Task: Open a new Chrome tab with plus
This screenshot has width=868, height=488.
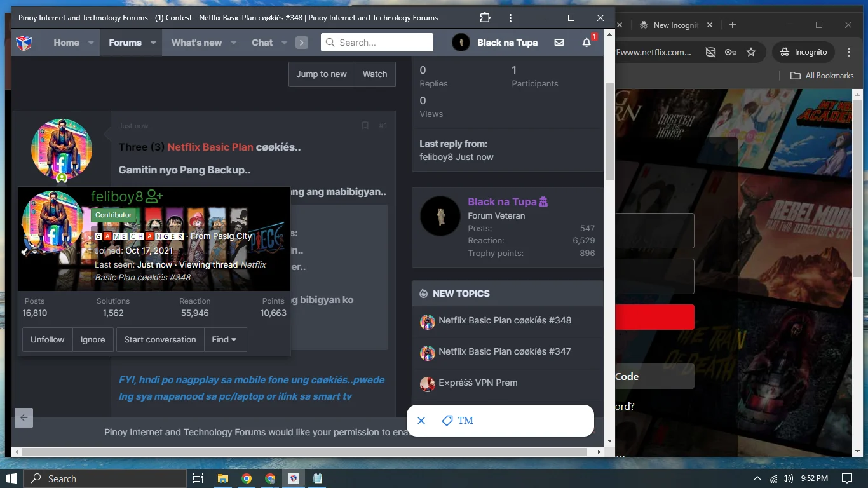Action: tap(733, 25)
